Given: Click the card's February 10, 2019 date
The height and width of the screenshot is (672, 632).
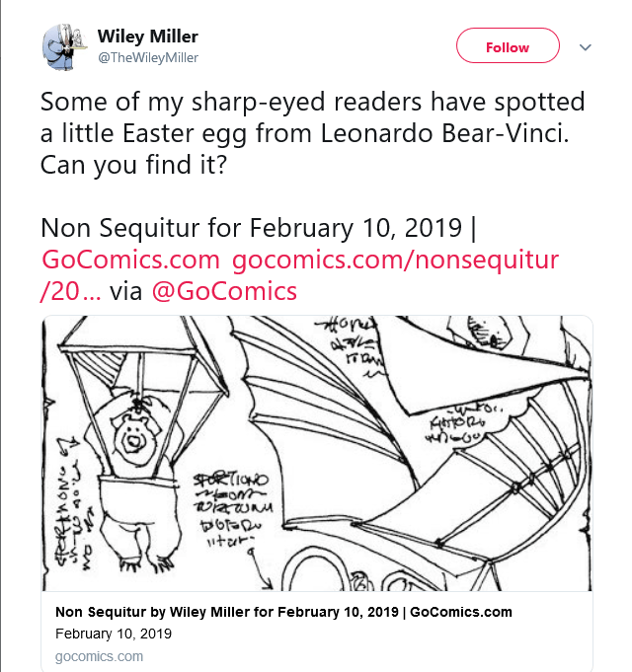Looking at the screenshot, I should (x=113, y=634).
